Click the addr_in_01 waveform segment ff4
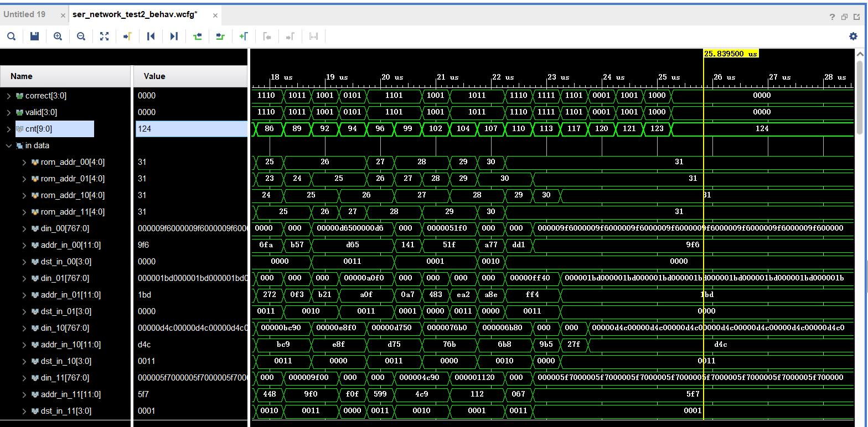The width and height of the screenshot is (868, 427). click(533, 294)
